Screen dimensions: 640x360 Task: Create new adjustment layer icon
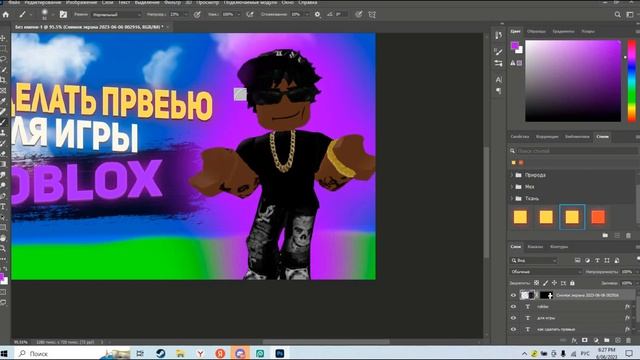point(596,340)
